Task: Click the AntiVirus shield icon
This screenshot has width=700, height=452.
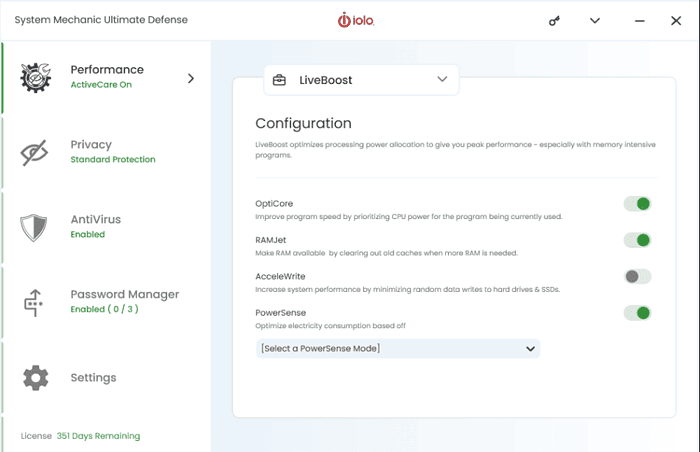Action: 35,227
